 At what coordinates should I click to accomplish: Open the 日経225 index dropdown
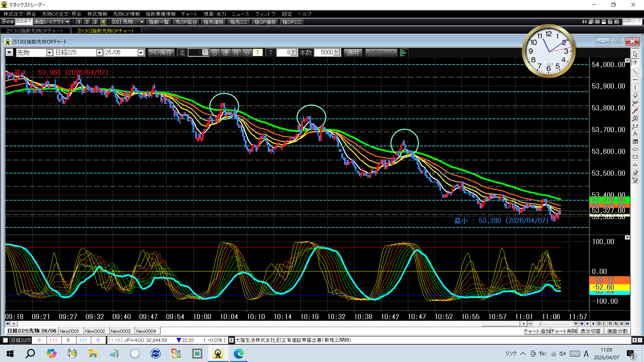[x=99, y=53]
